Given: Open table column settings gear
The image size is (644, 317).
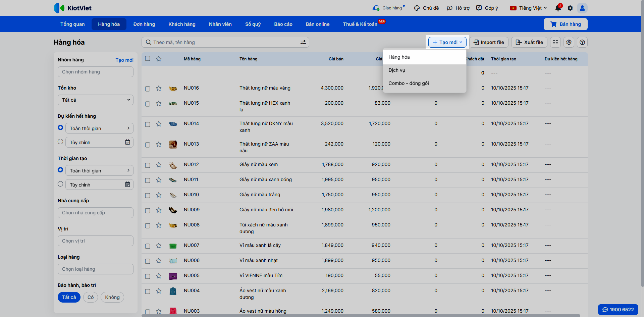Looking at the screenshot, I should 569,42.
